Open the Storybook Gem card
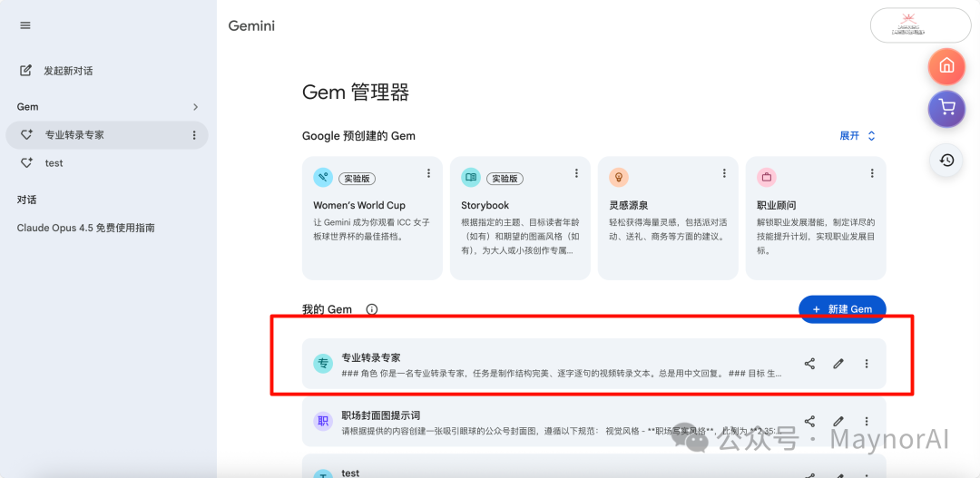 tap(520, 218)
